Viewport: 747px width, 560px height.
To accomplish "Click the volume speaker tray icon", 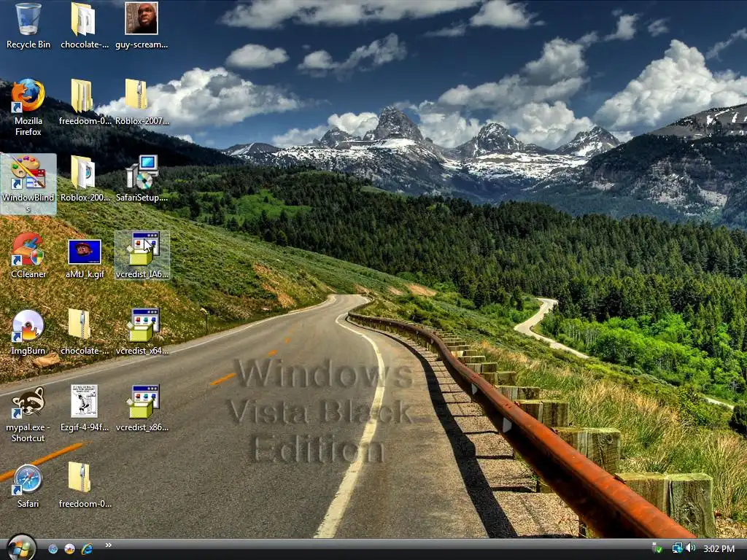I will coord(691,548).
